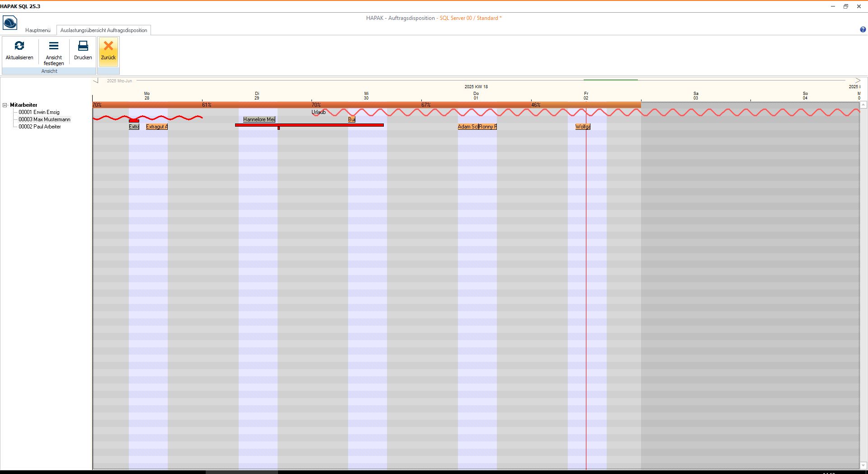This screenshot has height=474, width=868.
Task: Collapse the Mitarbeiter tree node
Action: 5,105
